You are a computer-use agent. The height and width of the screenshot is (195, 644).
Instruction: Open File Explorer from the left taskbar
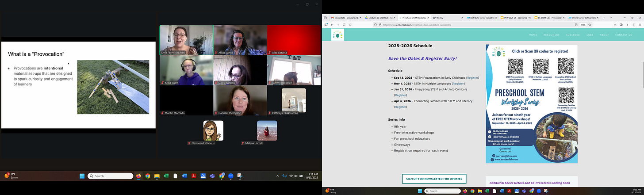(157, 176)
